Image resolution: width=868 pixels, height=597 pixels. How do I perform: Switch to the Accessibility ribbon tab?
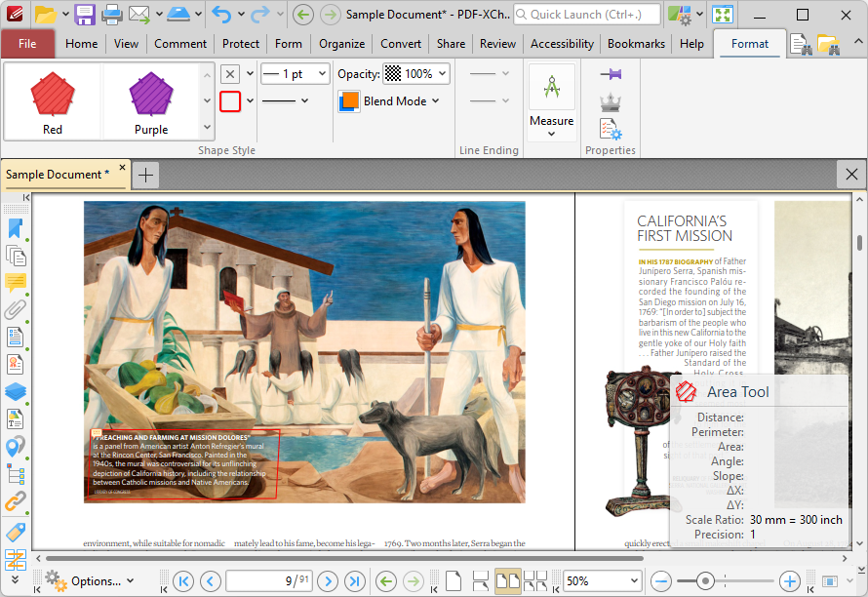coord(562,44)
